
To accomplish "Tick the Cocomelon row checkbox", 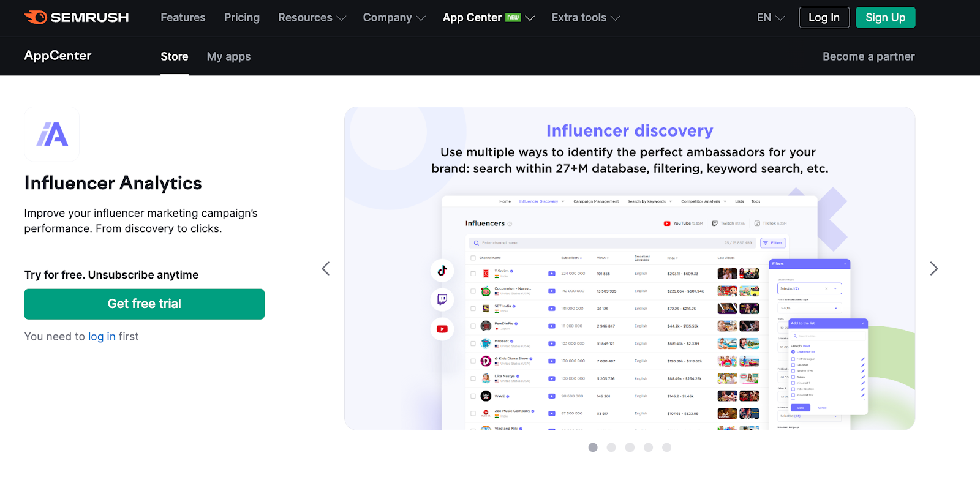I will [473, 291].
